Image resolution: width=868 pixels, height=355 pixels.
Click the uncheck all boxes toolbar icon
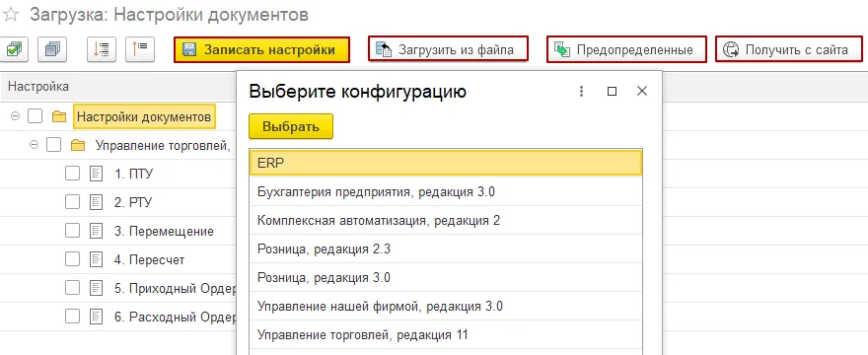click(52, 50)
